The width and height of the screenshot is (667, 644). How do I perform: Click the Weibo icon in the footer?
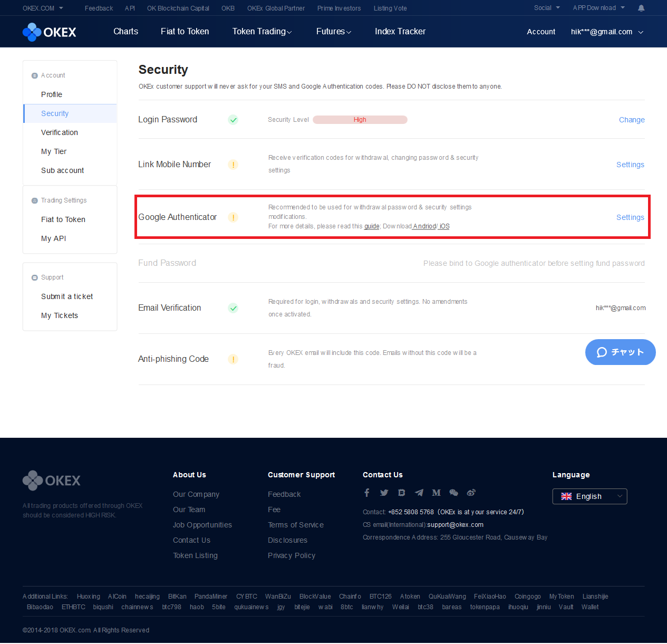pyautogui.click(x=471, y=493)
